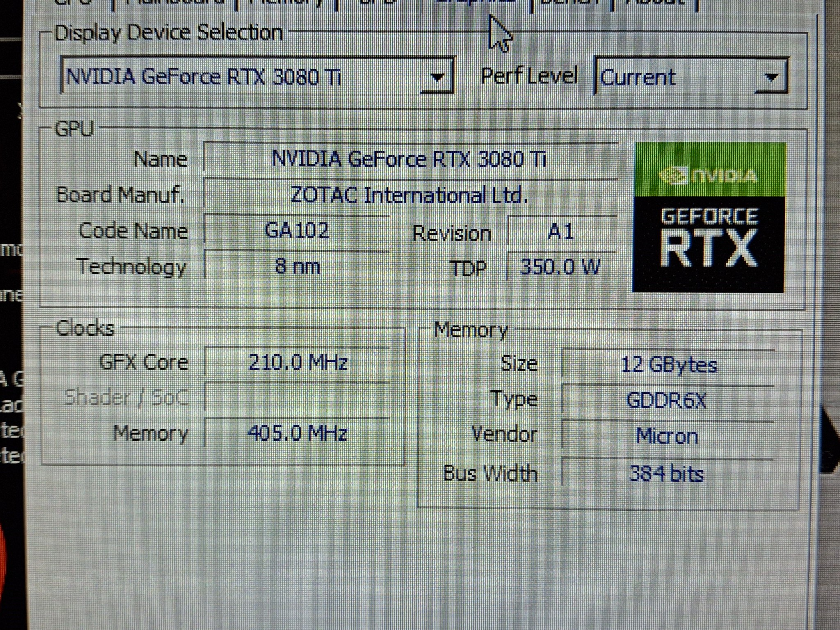Click the GA102 code name value
840x630 pixels.
click(x=297, y=230)
